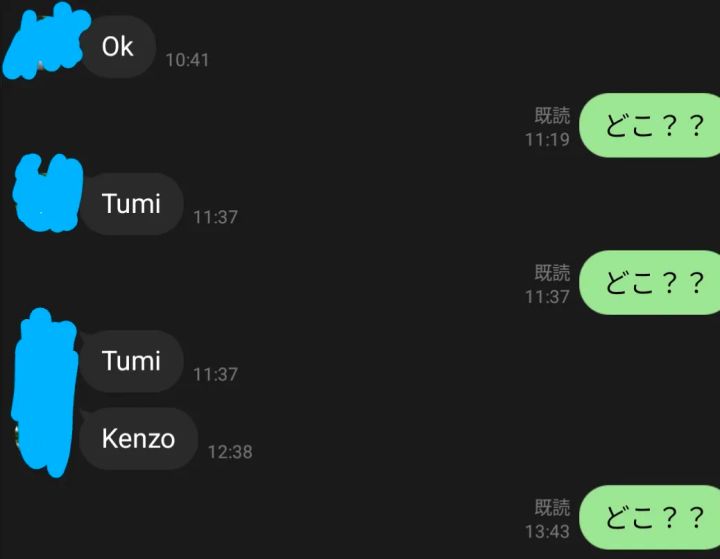720x559 pixels.
Task: Tap the "Ok" message bubble
Action: click(x=118, y=46)
